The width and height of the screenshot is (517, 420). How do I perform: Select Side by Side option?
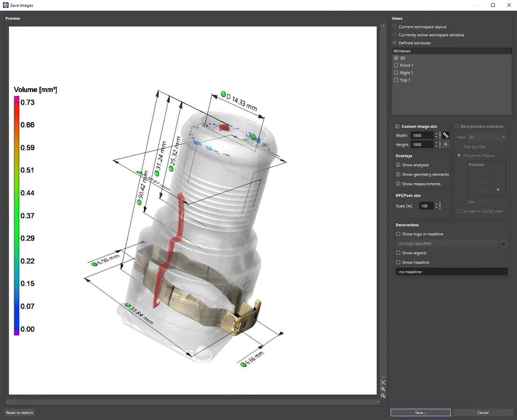459,147
